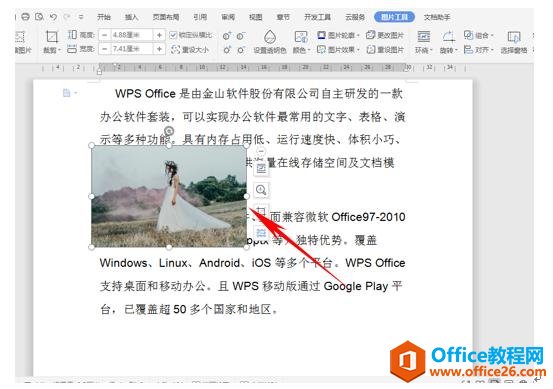The image size is (553, 389).
Task: Click the width plus stepper button
Action: click(x=159, y=49)
